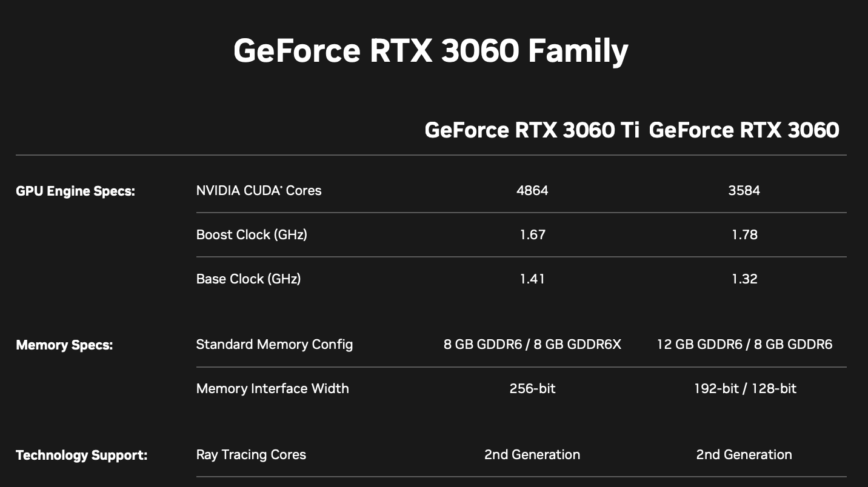The height and width of the screenshot is (487, 868).
Task: Click the 8 GB GDDR6 / 8 GB GDDR6X cell
Action: (x=532, y=345)
